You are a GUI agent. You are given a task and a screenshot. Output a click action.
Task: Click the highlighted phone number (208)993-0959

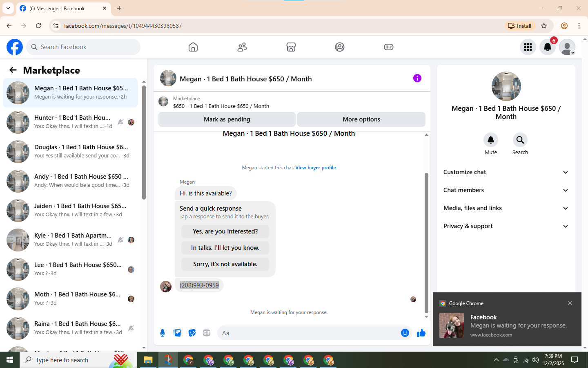tap(199, 285)
